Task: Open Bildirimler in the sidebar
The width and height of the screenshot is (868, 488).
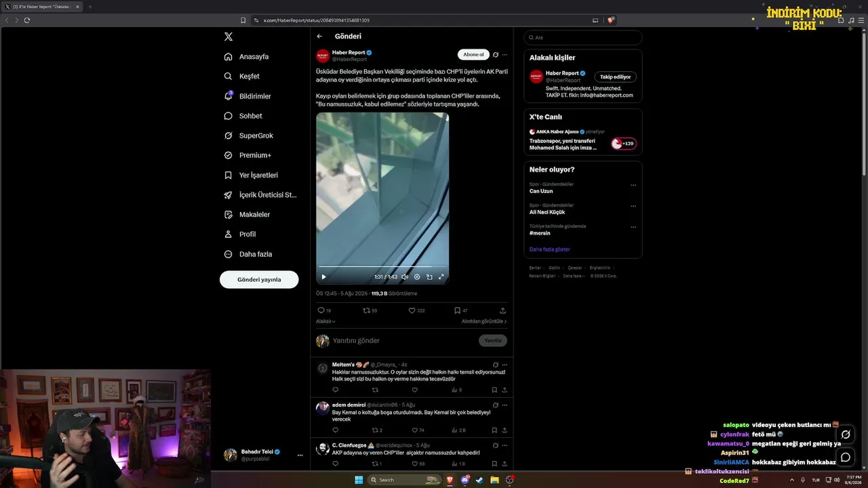Action: click(248, 96)
